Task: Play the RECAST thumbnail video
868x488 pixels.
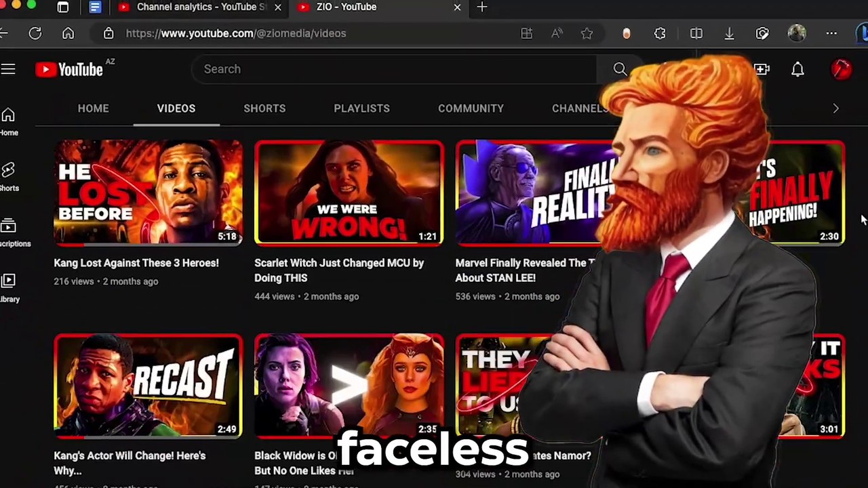Action: pyautogui.click(x=148, y=386)
